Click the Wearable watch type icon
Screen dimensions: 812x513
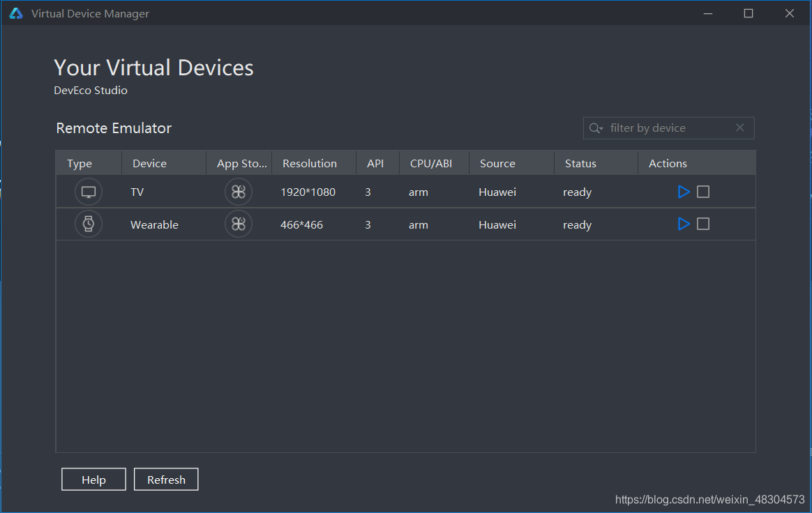coord(89,224)
